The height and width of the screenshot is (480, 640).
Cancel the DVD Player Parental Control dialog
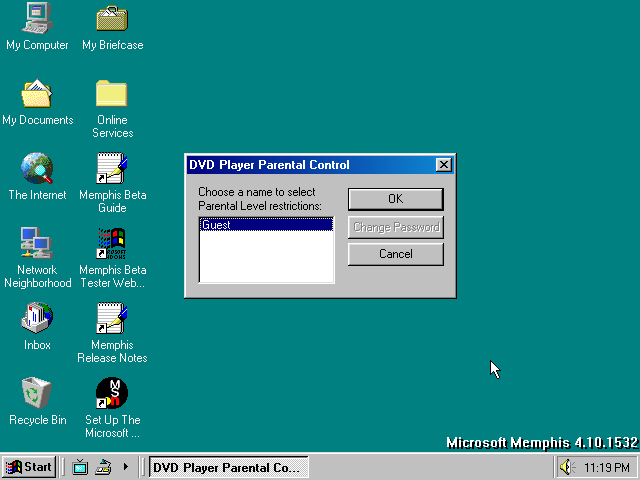[396, 254]
